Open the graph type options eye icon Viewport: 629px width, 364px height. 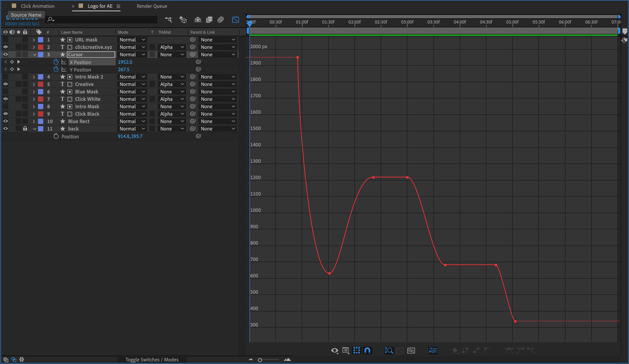(335, 350)
